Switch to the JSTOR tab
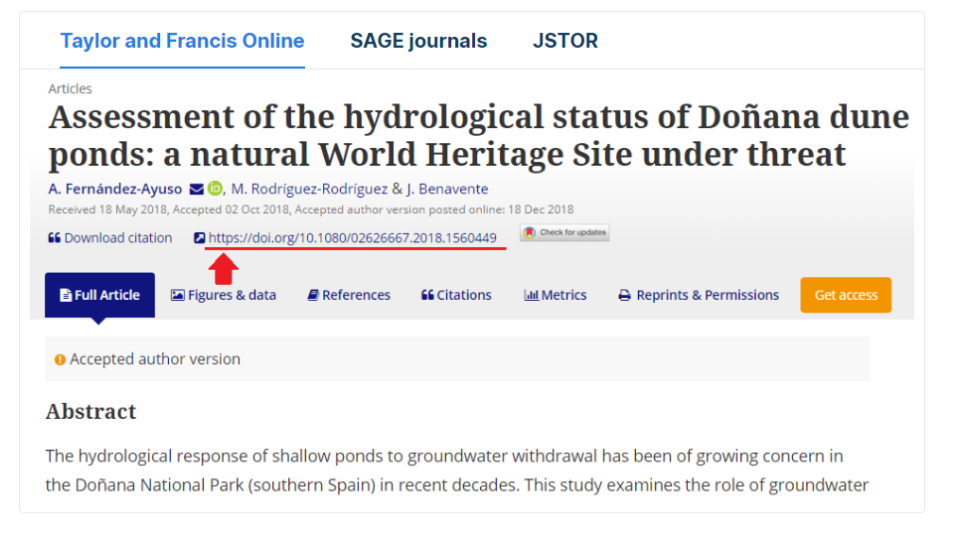The height and width of the screenshot is (539, 977). click(565, 41)
